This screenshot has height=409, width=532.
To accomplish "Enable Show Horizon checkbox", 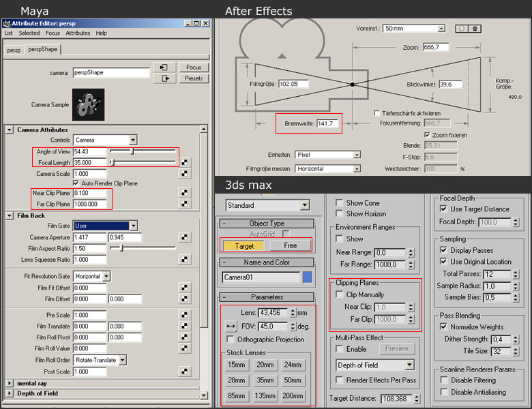I will (339, 213).
